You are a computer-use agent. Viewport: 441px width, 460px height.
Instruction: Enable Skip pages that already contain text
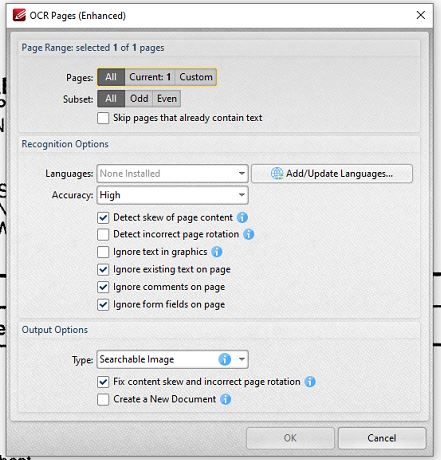(103, 118)
